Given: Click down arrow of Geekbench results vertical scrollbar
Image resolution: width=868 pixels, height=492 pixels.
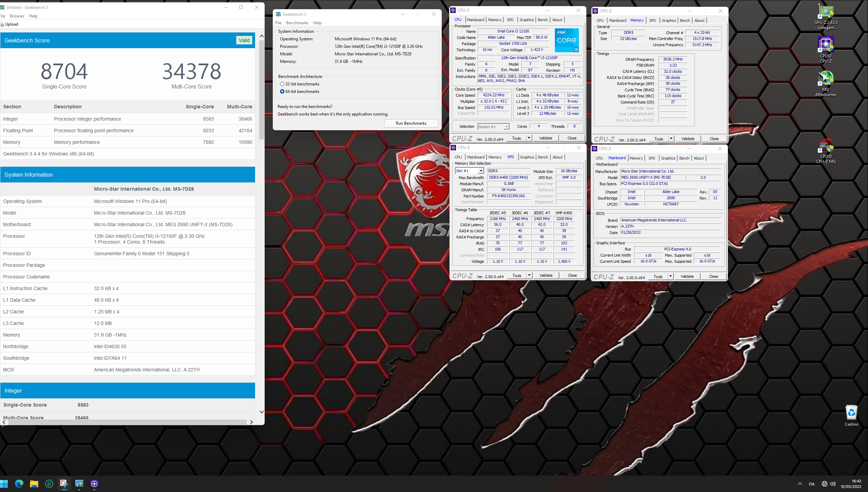Looking at the screenshot, I should click(262, 412).
